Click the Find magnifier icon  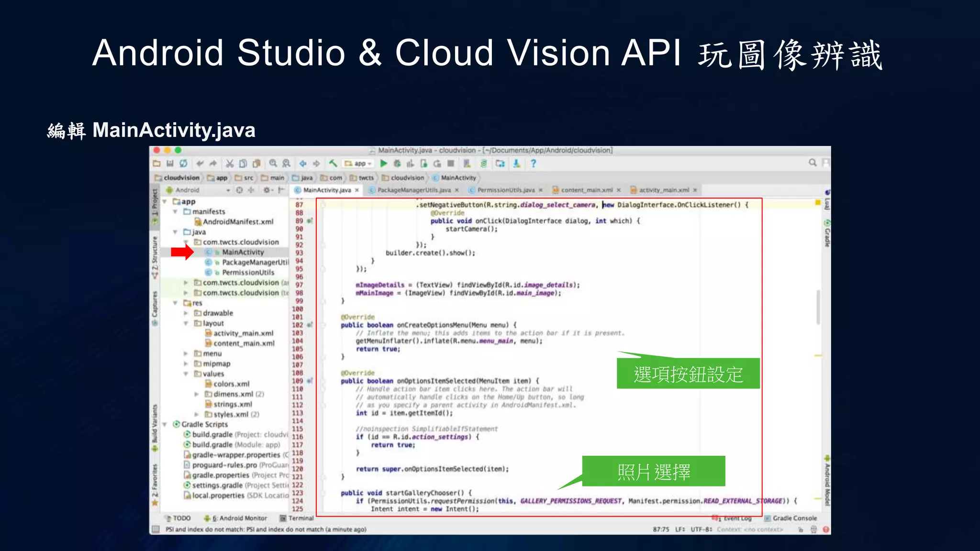pyautogui.click(x=273, y=164)
